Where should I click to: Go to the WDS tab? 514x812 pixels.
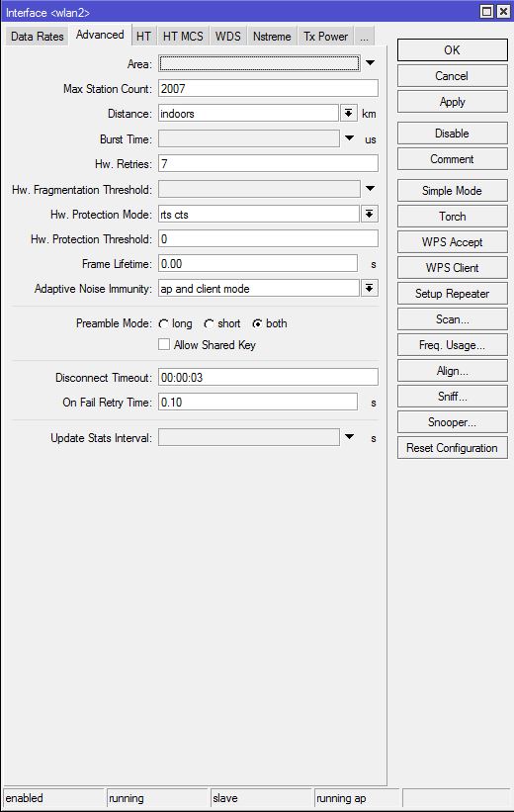click(227, 37)
